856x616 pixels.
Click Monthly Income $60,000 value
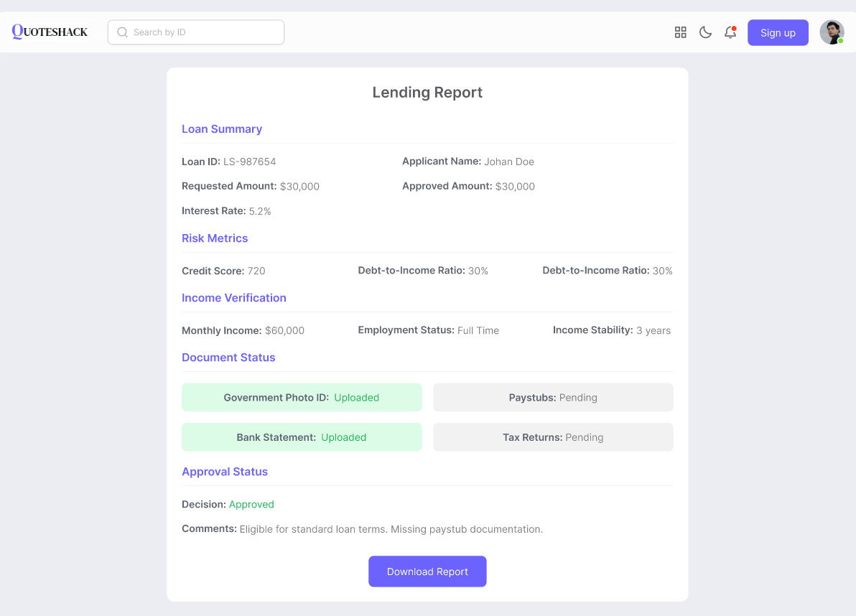(284, 331)
